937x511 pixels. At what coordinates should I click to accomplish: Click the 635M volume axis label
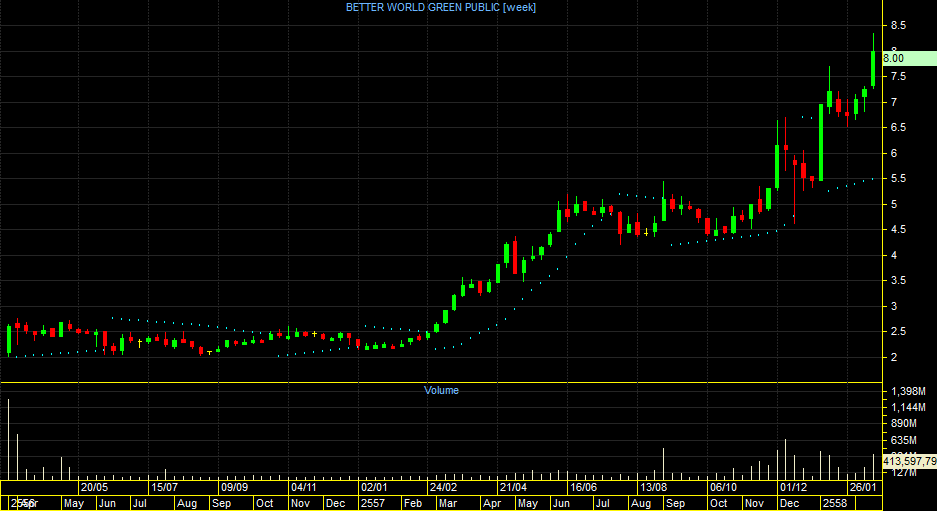[x=904, y=440]
